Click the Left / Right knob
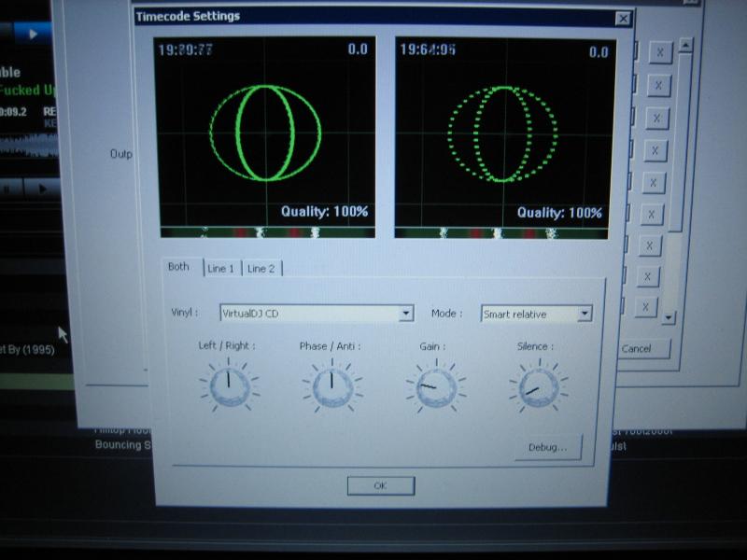The height and width of the screenshot is (560, 747). tap(229, 385)
